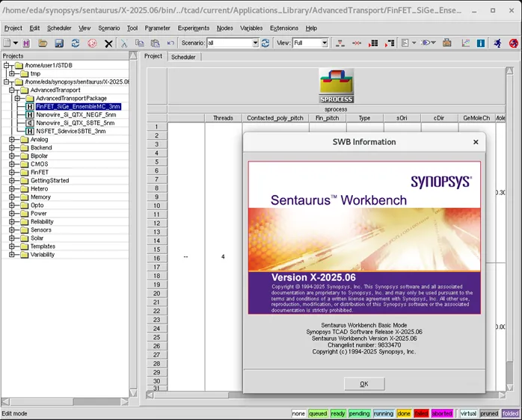Expand the AdvancedTransportPackage folder
The image size is (522, 420).
(x=17, y=99)
